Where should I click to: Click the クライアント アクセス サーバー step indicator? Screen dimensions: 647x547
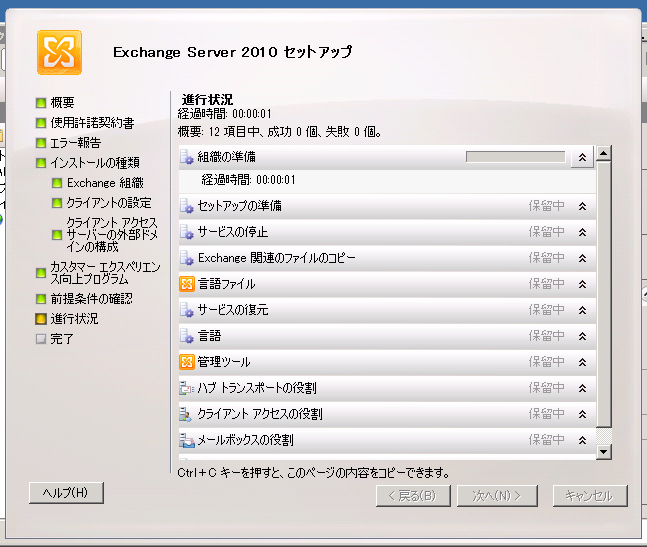[57, 235]
